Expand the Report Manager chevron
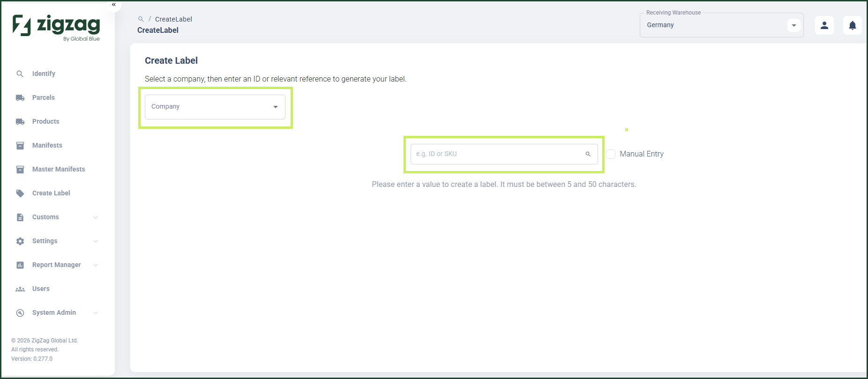 coord(96,265)
